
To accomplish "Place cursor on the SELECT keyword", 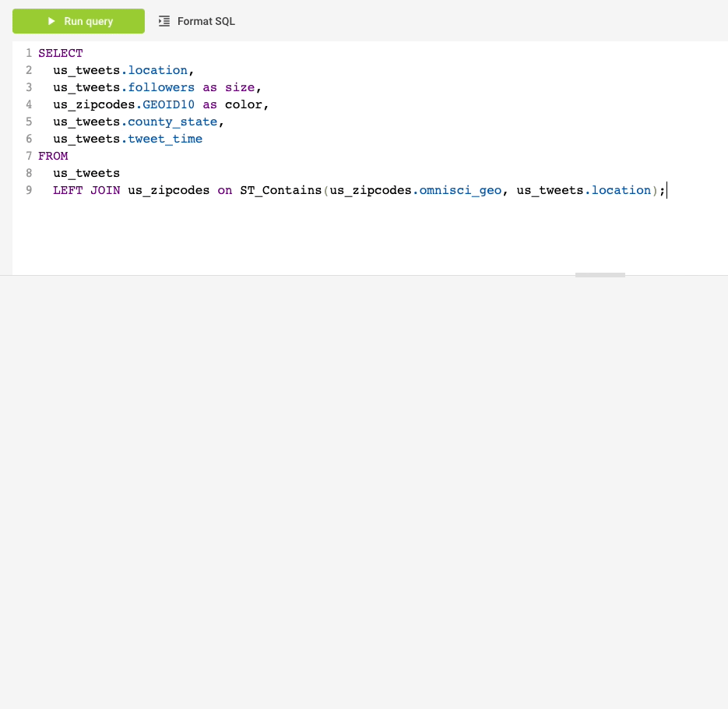I will [61, 53].
